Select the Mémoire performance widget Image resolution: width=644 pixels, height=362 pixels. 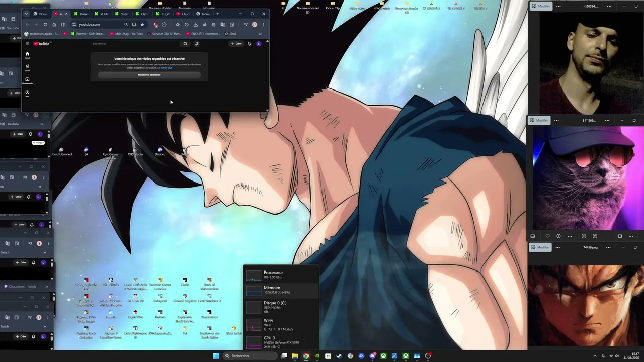tap(281, 290)
